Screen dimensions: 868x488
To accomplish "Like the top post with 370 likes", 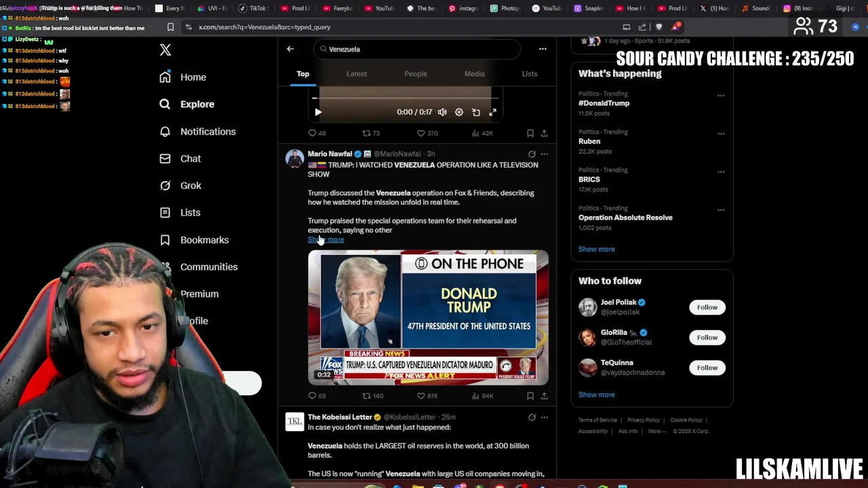I will pyautogui.click(x=427, y=134).
